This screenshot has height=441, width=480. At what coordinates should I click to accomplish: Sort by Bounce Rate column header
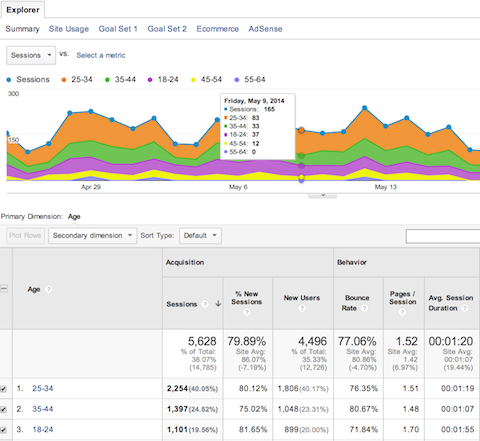tap(357, 303)
